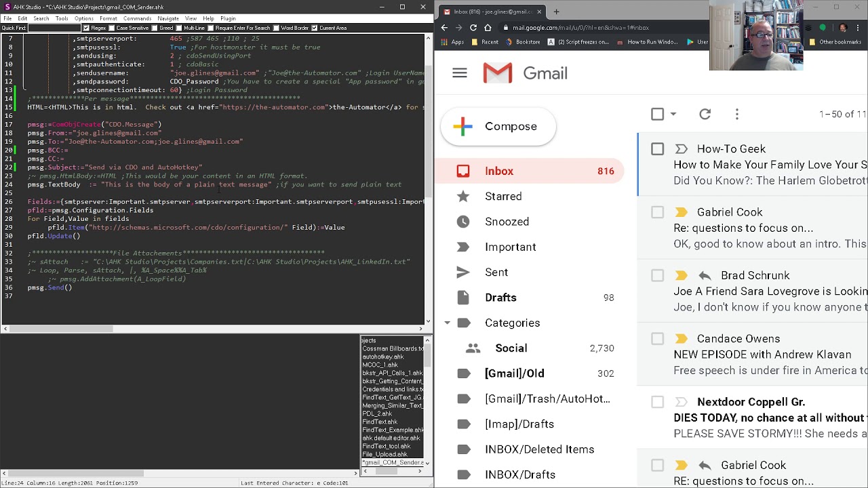Select the How-To Geek email checkbox
The width and height of the screenshot is (868, 488).
[658, 149]
